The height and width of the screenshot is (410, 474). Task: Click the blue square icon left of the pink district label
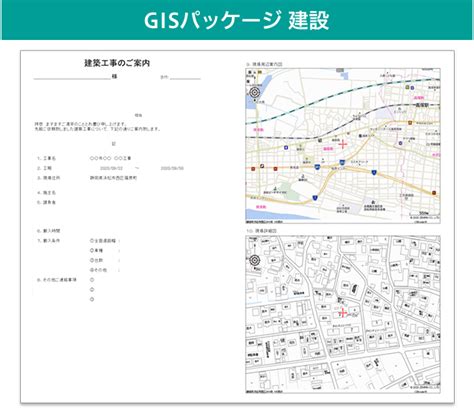pyautogui.click(x=286, y=147)
